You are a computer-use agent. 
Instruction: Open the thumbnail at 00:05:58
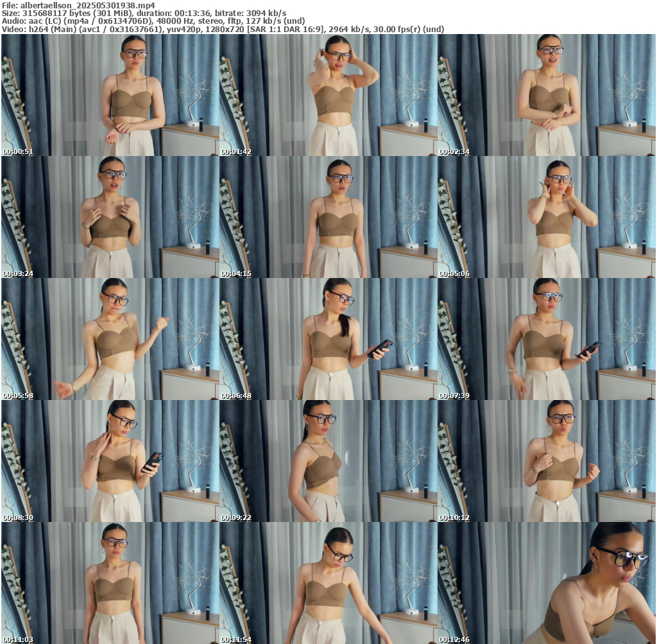pos(110,339)
